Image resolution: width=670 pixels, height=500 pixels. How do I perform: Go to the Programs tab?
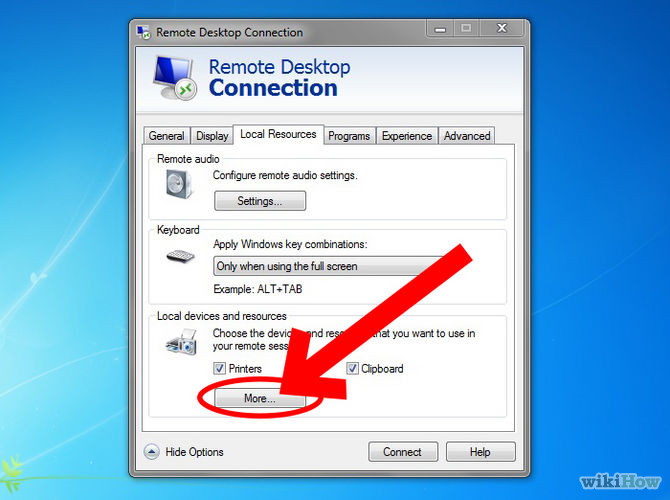point(349,136)
